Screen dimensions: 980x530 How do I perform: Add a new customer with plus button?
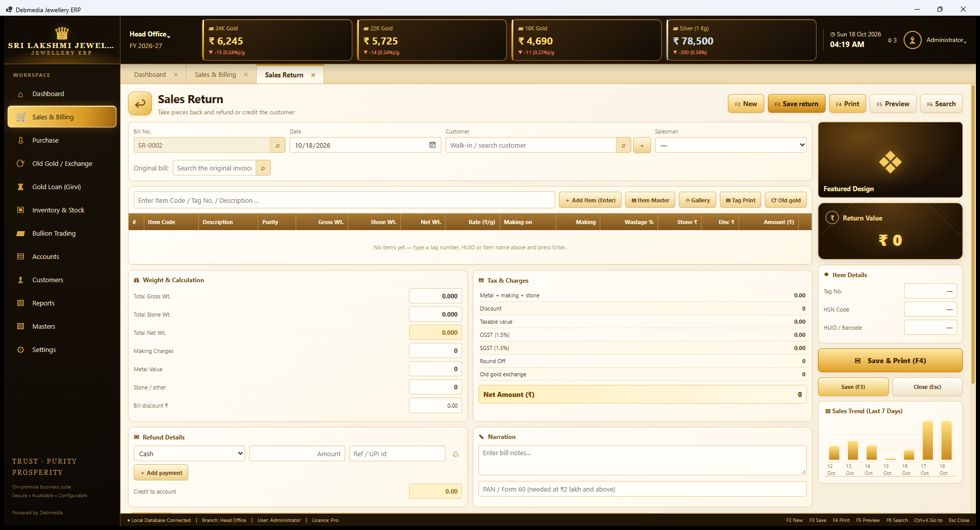[642, 145]
